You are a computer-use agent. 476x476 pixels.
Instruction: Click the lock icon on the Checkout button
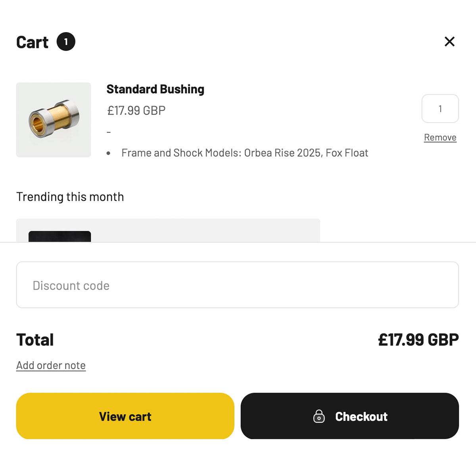point(319,416)
